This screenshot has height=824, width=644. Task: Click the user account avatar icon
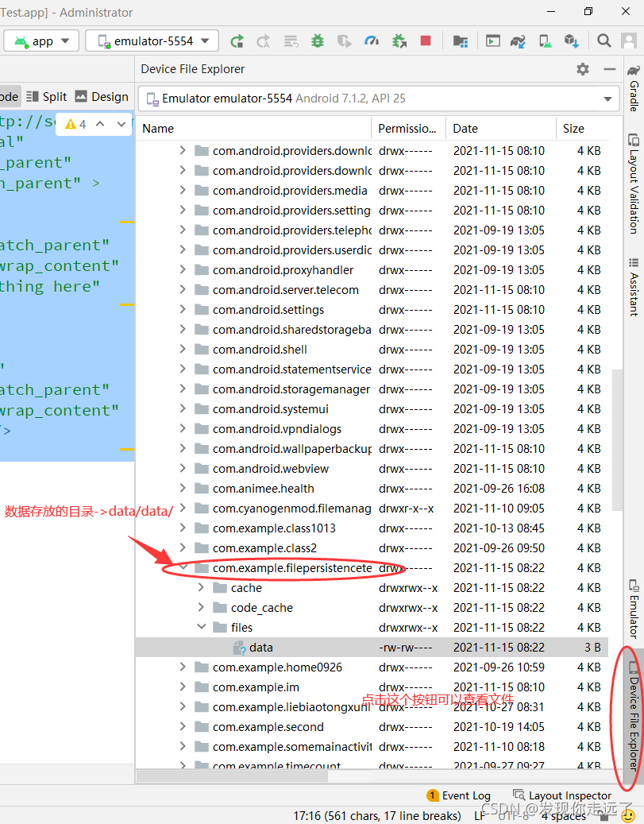coord(629,41)
